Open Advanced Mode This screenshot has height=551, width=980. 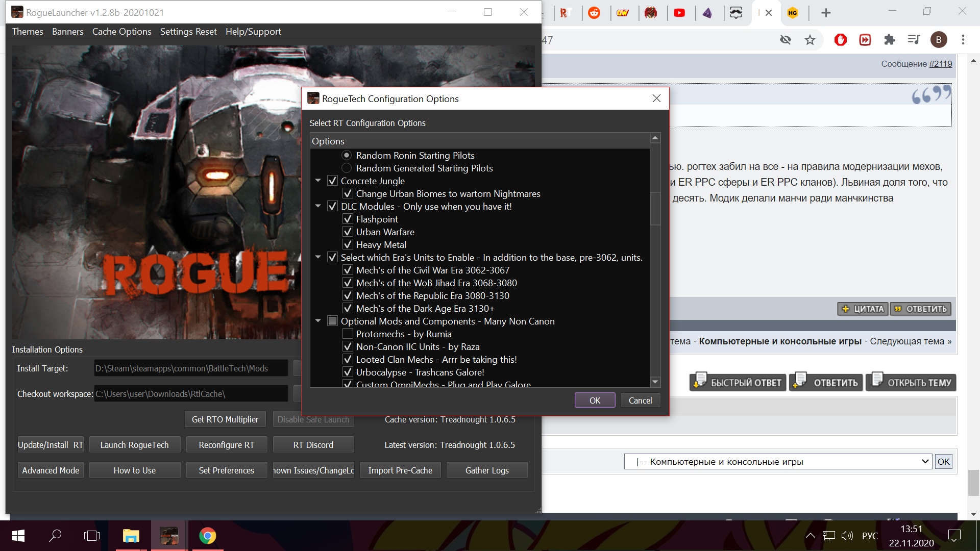pos(51,470)
